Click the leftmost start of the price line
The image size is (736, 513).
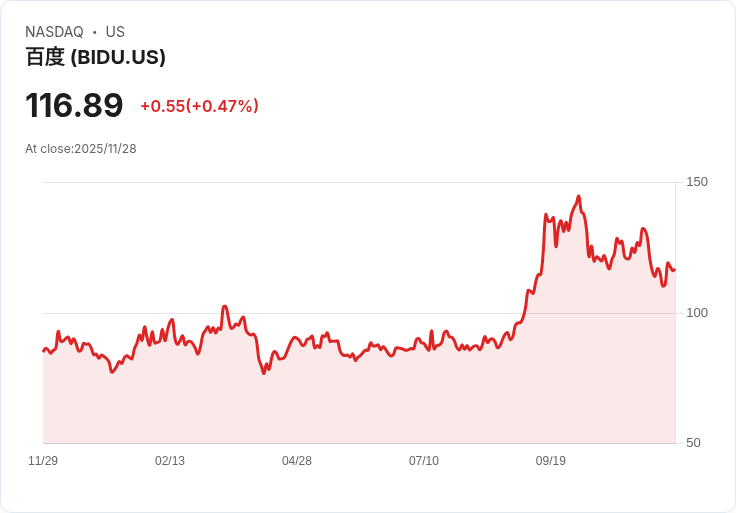tap(43, 350)
